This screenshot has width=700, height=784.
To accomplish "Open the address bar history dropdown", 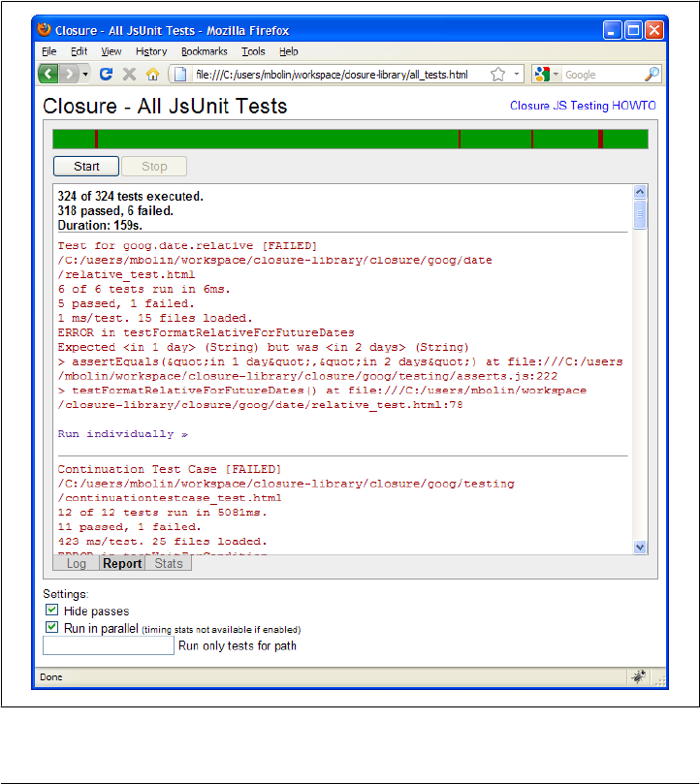I will pos(517,75).
